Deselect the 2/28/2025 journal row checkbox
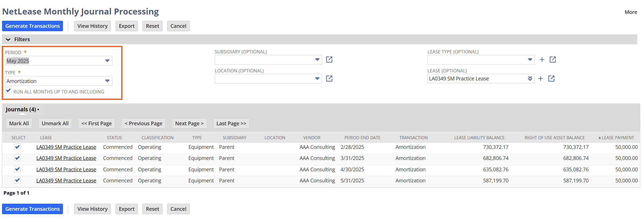The width and height of the screenshot is (644, 223). click(17, 147)
